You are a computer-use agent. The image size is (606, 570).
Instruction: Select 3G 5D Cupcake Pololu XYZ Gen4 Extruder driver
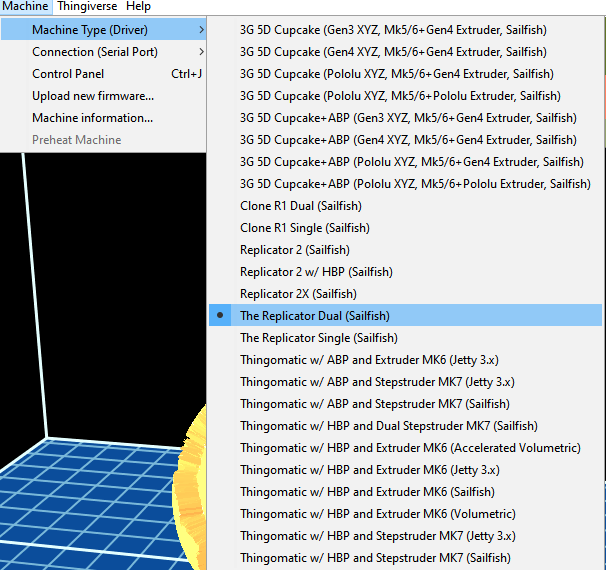coord(405,74)
